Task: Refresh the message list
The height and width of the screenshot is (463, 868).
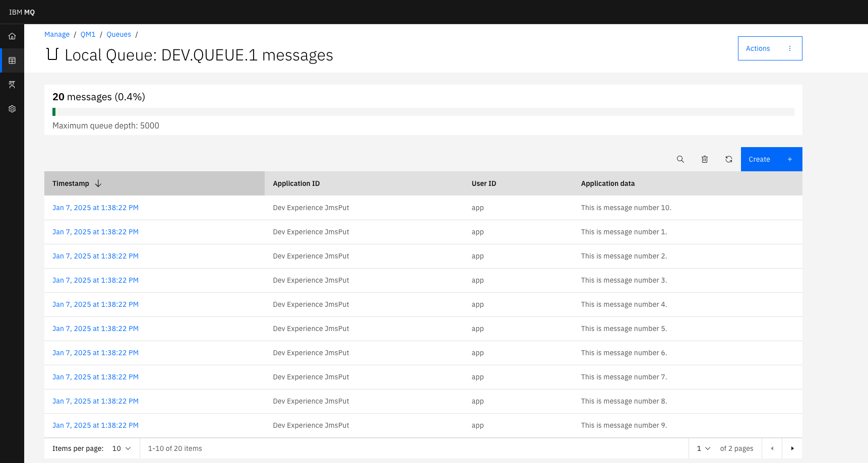Action: click(x=729, y=159)
